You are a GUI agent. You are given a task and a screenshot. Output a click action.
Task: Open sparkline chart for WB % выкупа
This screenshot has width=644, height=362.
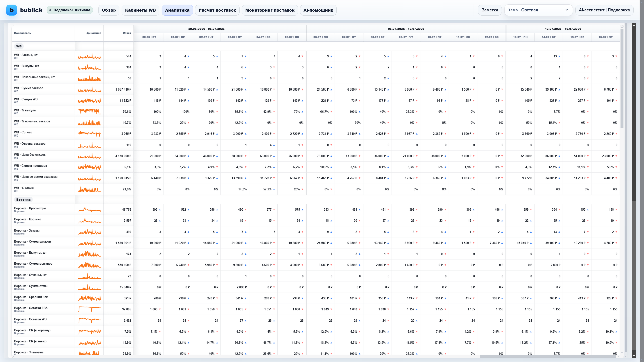click(x=89, y=112)
